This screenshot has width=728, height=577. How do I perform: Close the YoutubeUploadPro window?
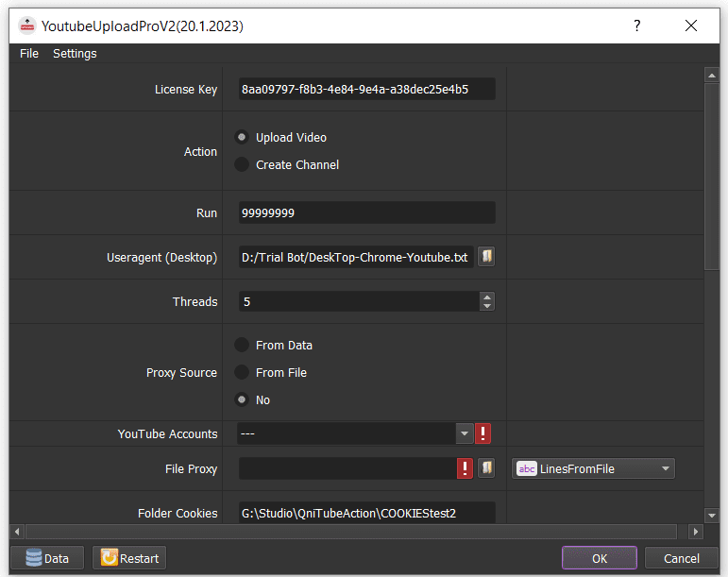tap(691, 25)
